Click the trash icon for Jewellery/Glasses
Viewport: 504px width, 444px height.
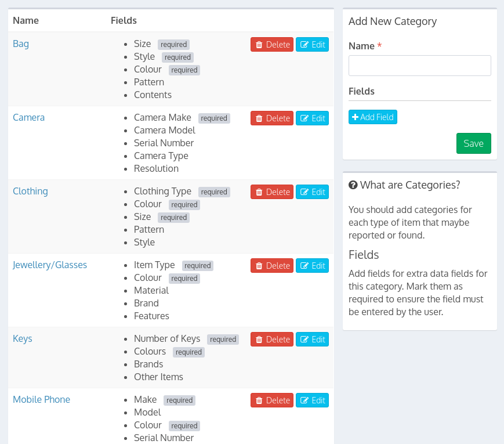[x=259, y=266]
